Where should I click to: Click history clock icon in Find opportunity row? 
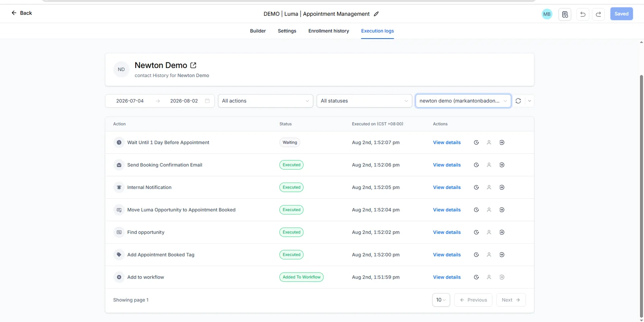[x=476, y=232]
